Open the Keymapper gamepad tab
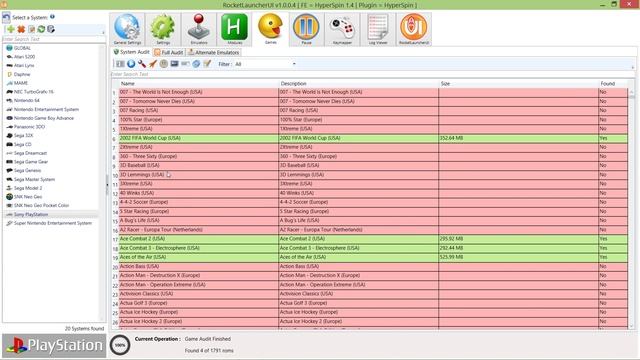The height and width of the screenshot is (360, 640). click(x=342, y=29)
